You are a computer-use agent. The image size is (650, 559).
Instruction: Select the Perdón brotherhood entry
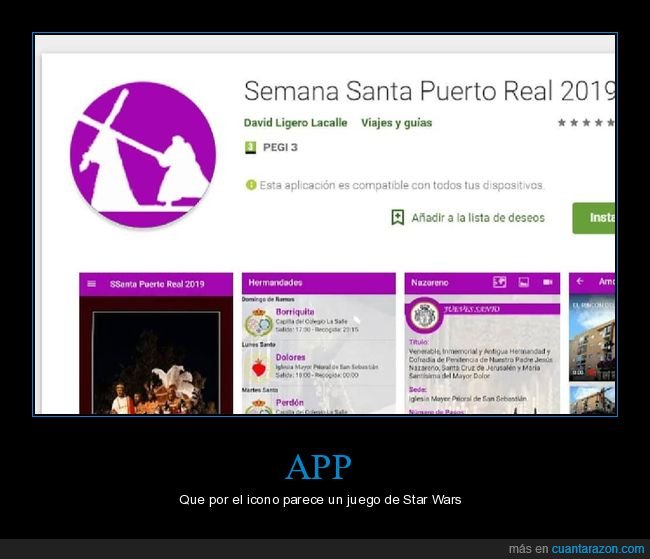click(x=318, y=405)
